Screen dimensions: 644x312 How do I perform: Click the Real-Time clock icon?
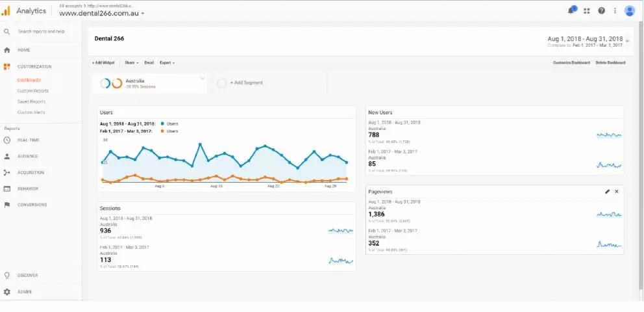[x=6, y=140]
